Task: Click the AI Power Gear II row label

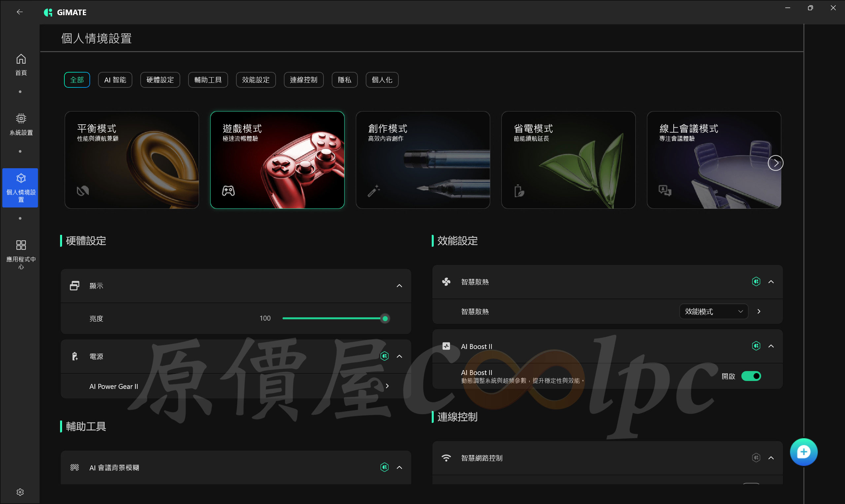Action: pyautogui.click(x=114, y=386)
